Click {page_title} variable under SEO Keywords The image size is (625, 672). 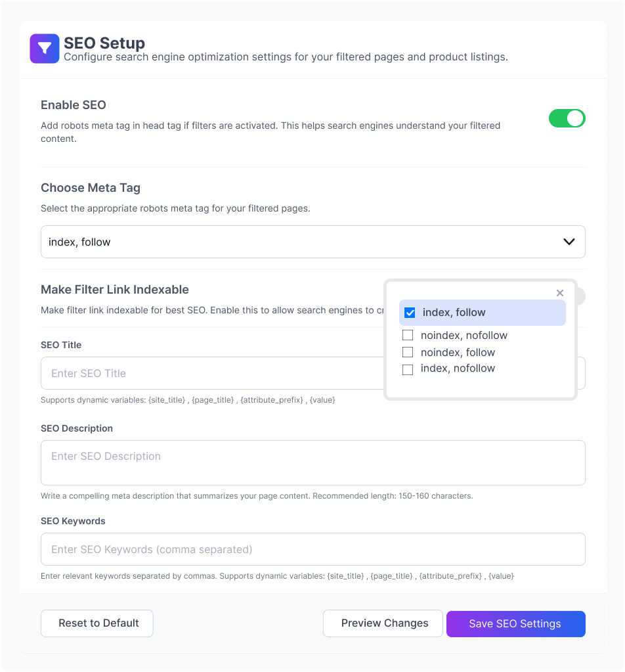(392, 576)
